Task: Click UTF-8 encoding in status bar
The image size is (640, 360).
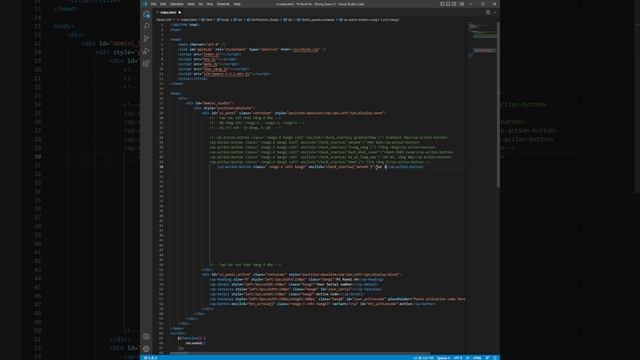Action: pyautogui.click(x=458, y=358)
